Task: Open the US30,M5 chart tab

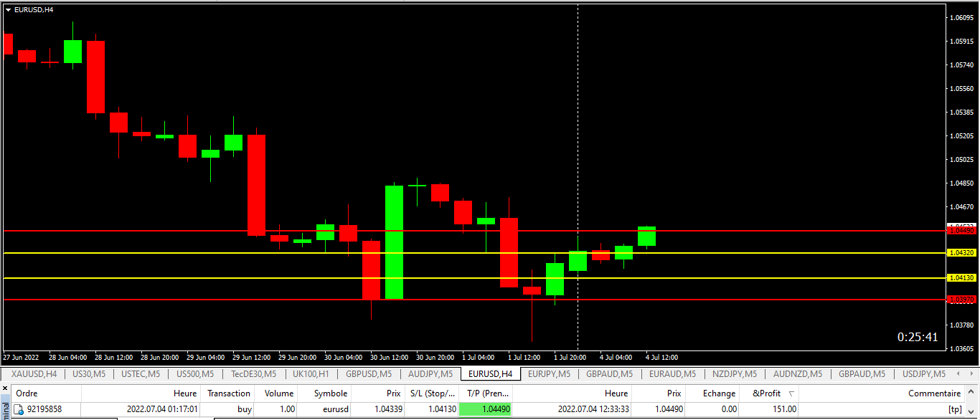Action: pos(89,374)
